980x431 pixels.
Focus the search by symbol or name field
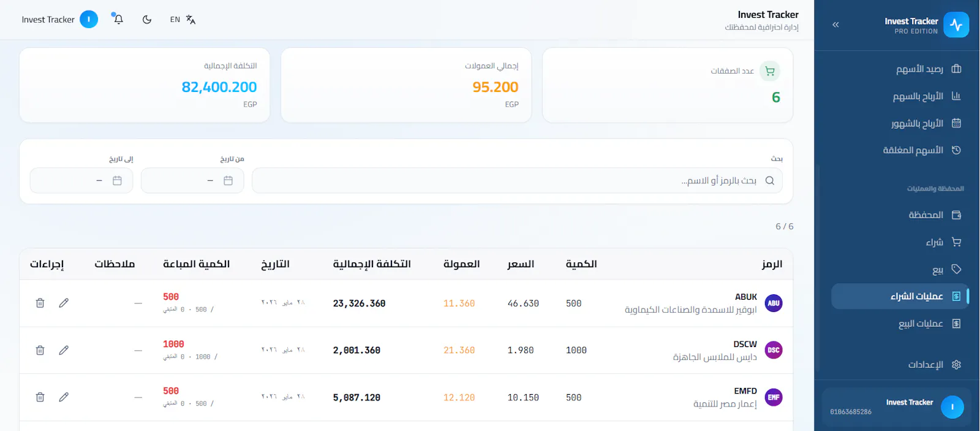click(517, 181)
